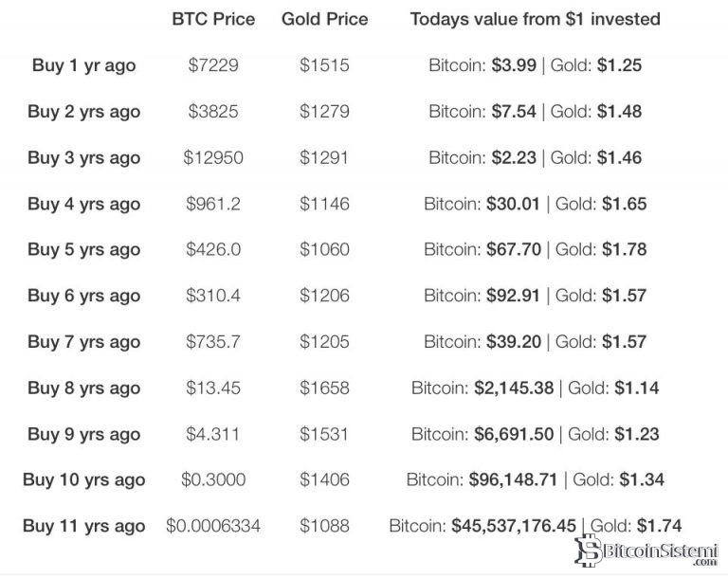Click the $7229 BTC price cell
Viewport: 728px width, 578px height.
213,65
